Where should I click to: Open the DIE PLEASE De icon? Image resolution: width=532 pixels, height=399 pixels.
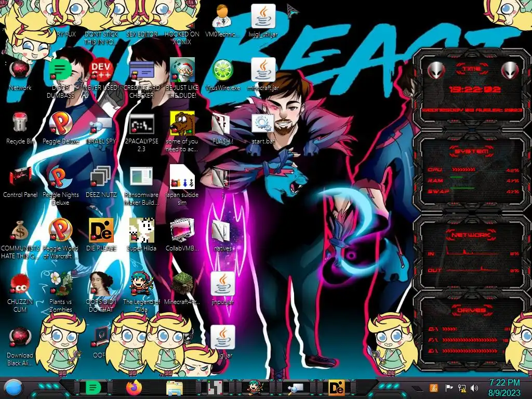coord(101,230)
